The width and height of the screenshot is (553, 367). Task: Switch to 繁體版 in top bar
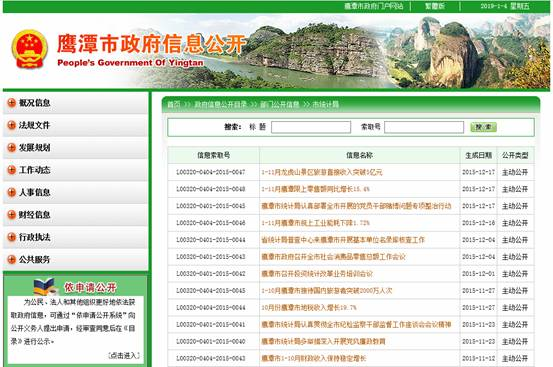(435, 6)
